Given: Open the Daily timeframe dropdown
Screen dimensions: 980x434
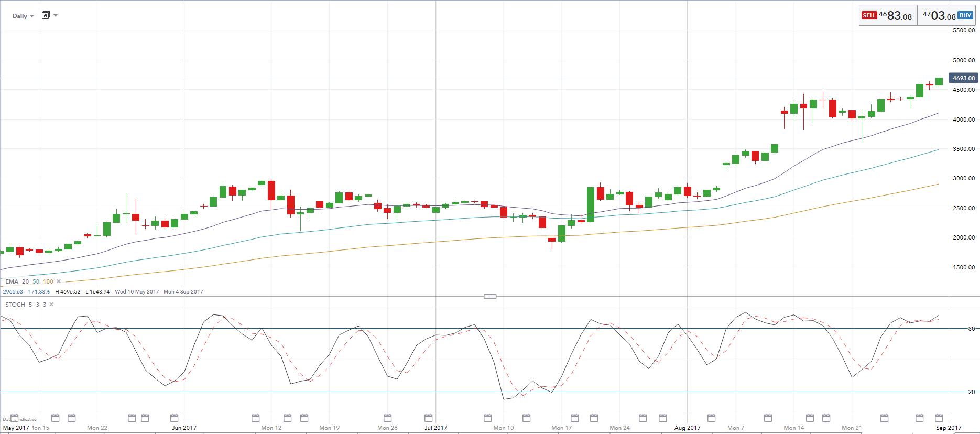Looking at the screenshot, I should (23, 16).
